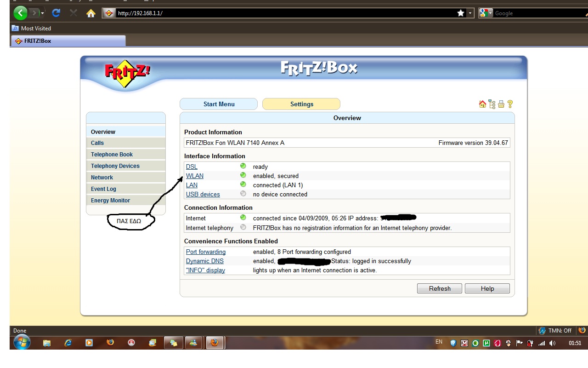Bookmark this page with the star icon

461,13
